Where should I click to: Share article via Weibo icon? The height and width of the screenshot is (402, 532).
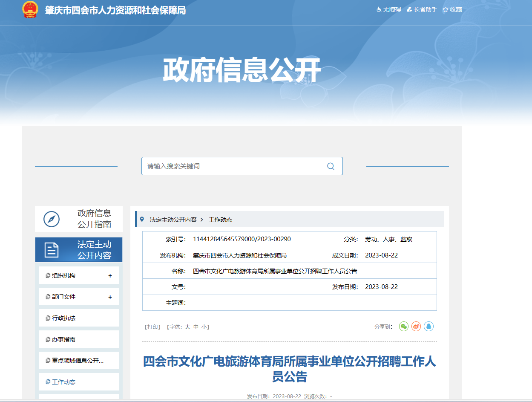pos(416,327)
